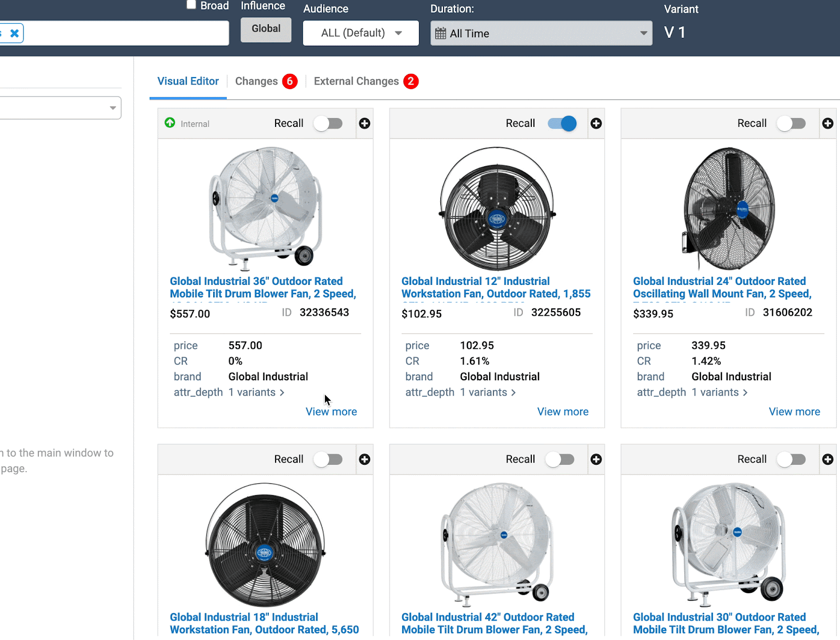
Task: Toggle Recall for the 36" Drum Blower Fan
Action: [x=328, y=123]
